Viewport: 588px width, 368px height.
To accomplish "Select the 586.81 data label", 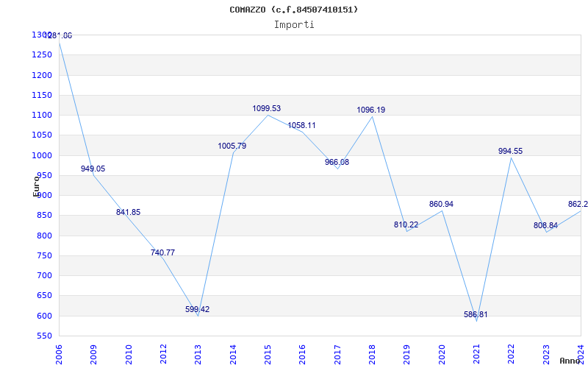I will [476, 315].
